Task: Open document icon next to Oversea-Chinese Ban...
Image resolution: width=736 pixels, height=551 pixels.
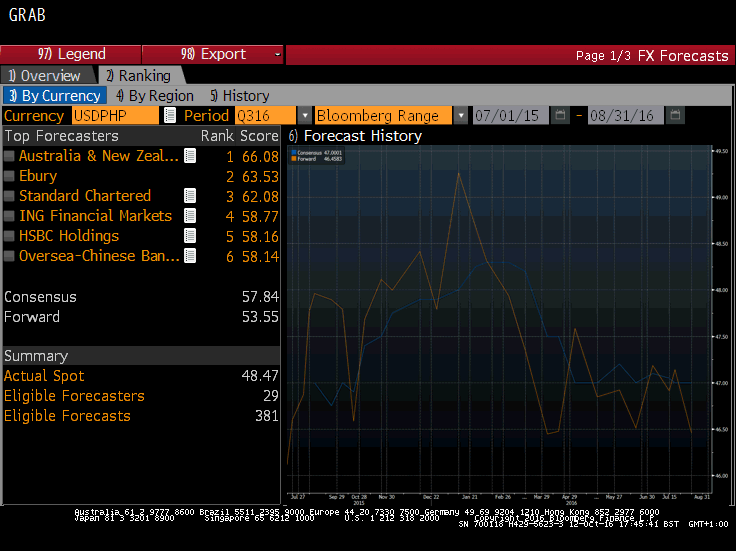Action: click(x=190, y=256)
